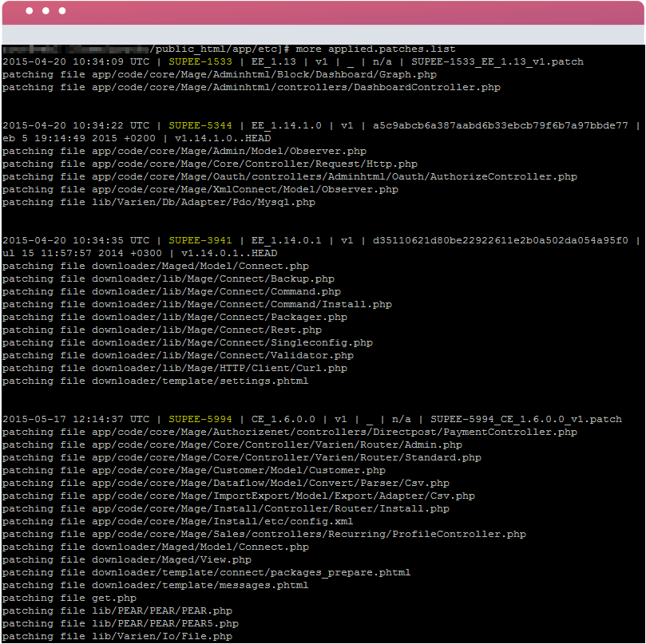Viewport: 646px width, 644px height.
Task: Select the get.php patched file entry
Action: pyautogui.click(x=114, y=598)
